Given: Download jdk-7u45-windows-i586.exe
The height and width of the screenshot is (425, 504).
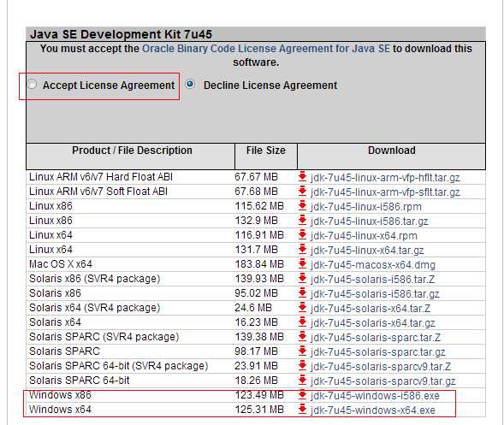Looking at the screenshot, I should tap(375, 396).
